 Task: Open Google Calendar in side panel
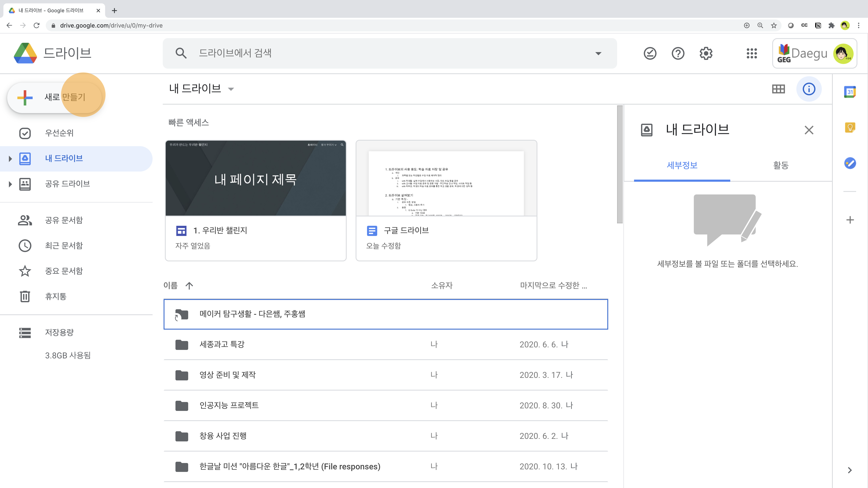click(x=850, y=91)
